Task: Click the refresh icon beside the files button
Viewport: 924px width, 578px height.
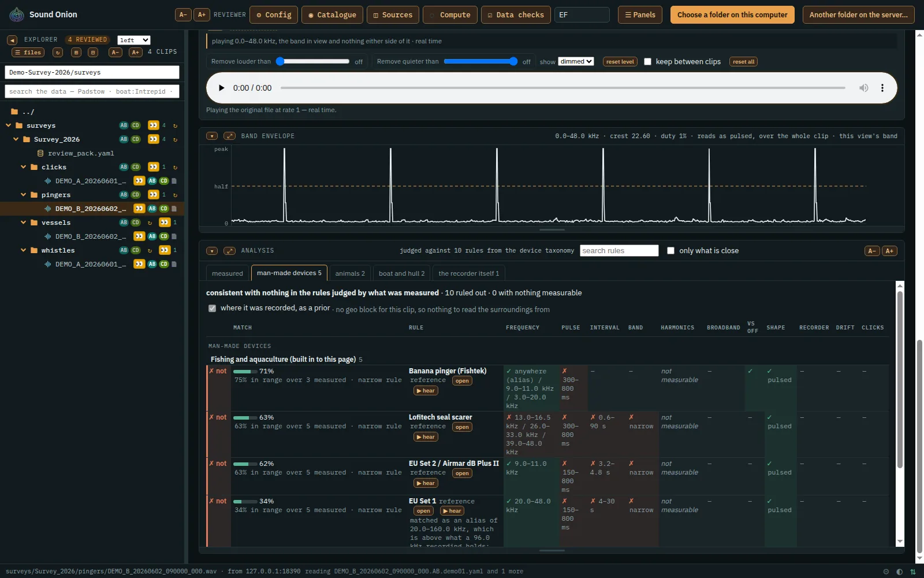Action: coord(57,52)
